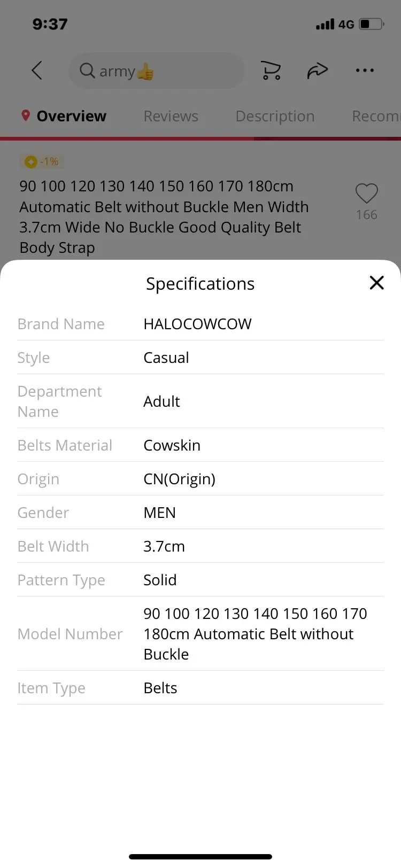
Task: Tap the Belts Material Cowskin row
Action: pos(200,445)
